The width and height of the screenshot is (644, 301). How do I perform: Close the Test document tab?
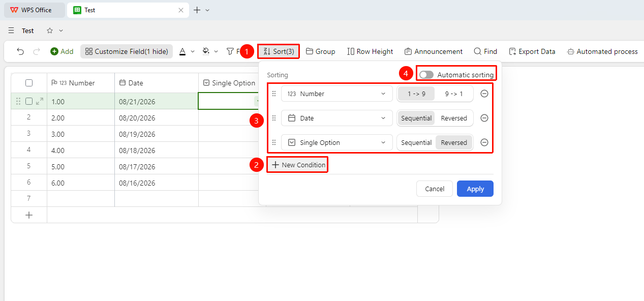180,10
